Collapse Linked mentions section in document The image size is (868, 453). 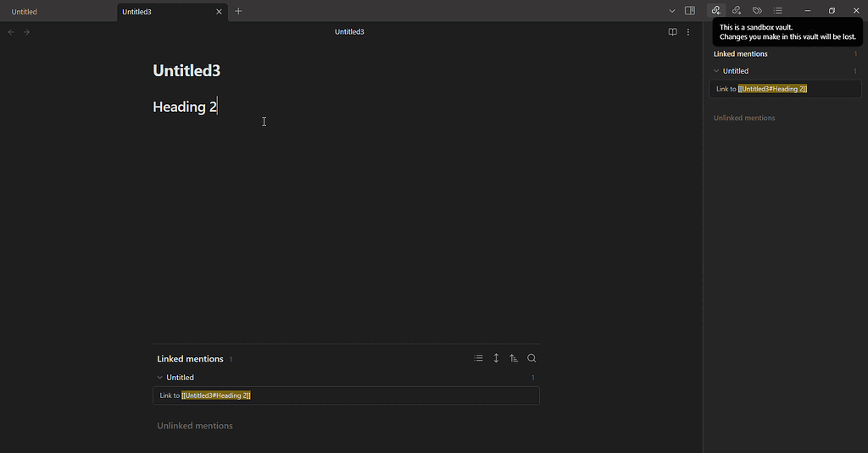click(x=190, y=359)
